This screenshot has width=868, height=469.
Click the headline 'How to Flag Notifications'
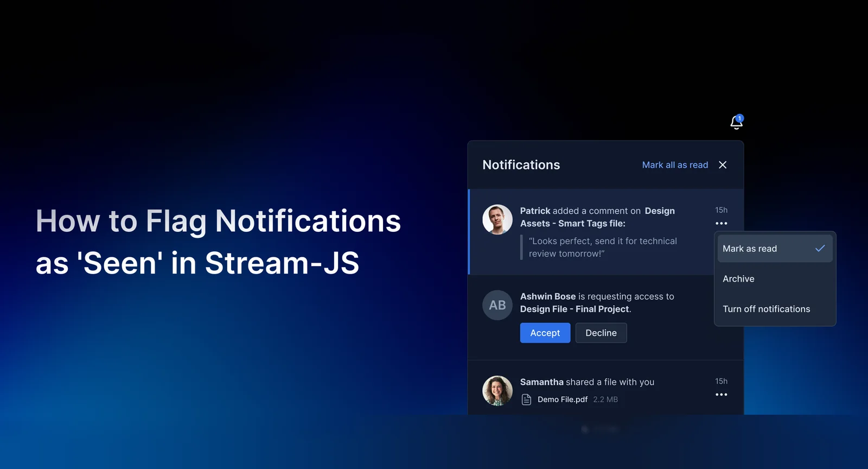[218, 221]
